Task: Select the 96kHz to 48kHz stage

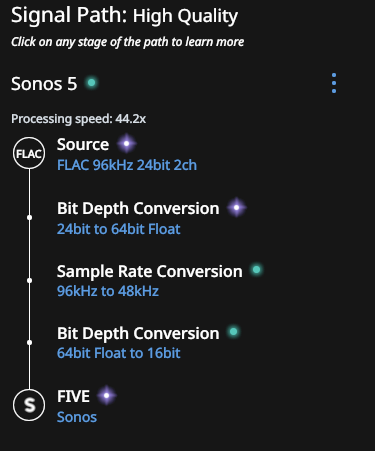Action: pyautogui.click(x=108, y=291)
